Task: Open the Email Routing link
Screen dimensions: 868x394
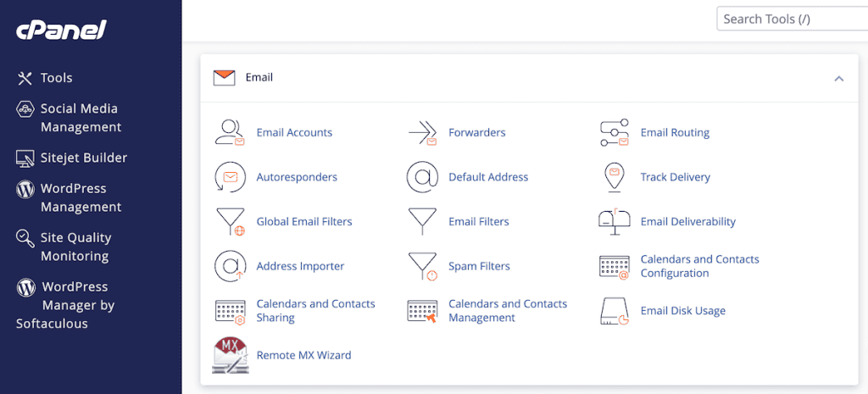Action: click(x=675, y=133)
